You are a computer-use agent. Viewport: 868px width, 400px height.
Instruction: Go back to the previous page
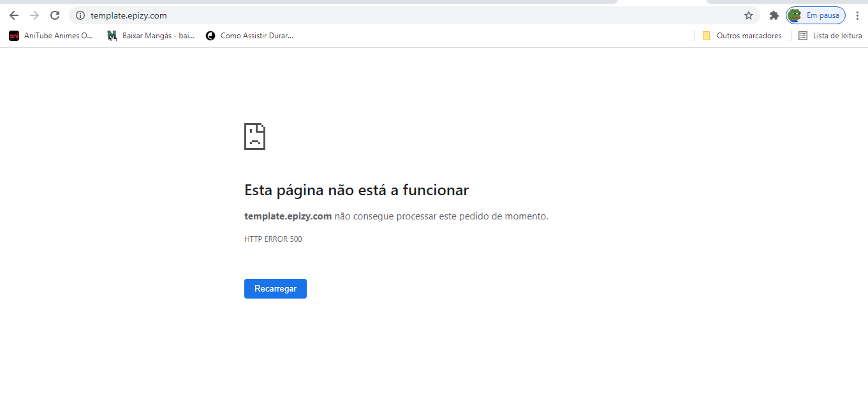[14, 15]
